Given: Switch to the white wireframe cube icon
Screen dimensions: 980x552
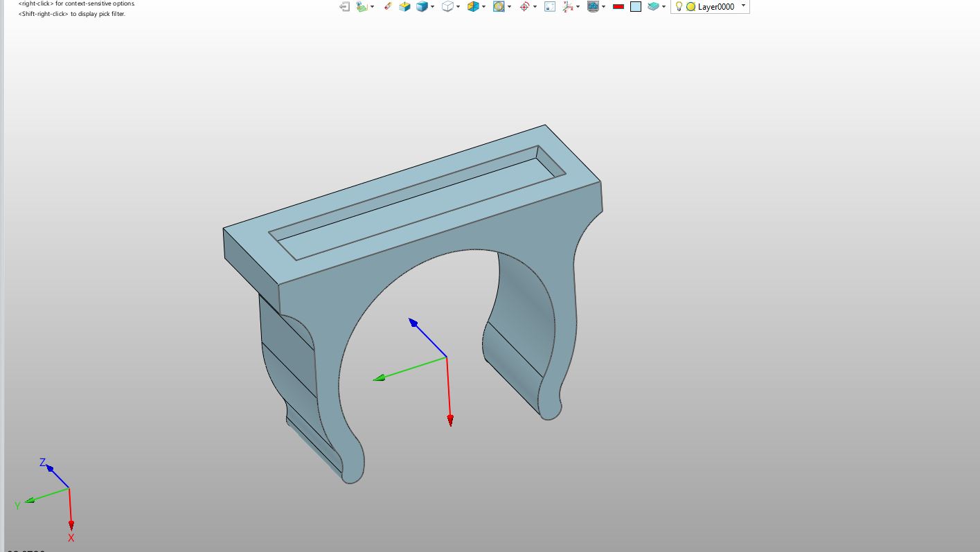Looking at the screenshot, I should [x=448, y=6].
